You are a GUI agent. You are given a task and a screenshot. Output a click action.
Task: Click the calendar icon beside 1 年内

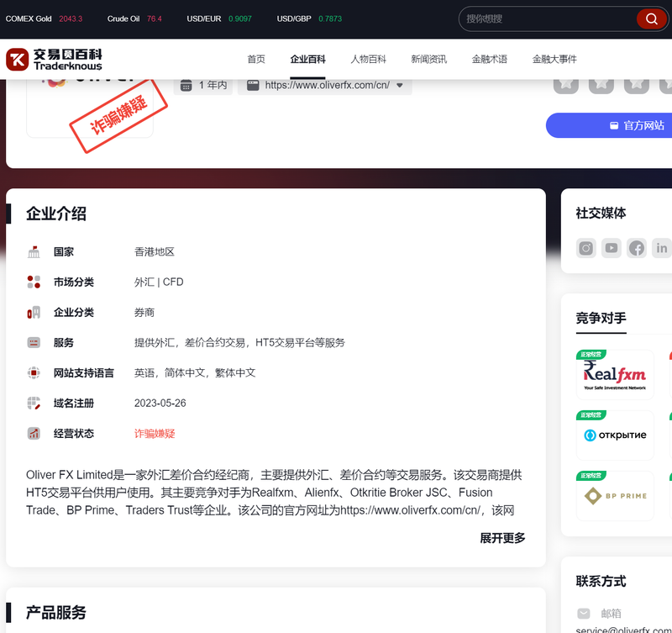pyautogui.click(x=186, y=86)
